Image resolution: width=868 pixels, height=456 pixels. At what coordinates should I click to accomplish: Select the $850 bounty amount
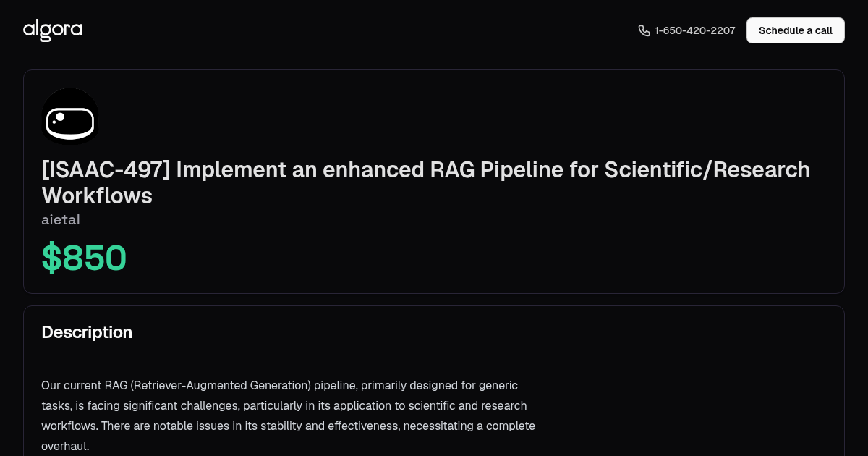84,258
